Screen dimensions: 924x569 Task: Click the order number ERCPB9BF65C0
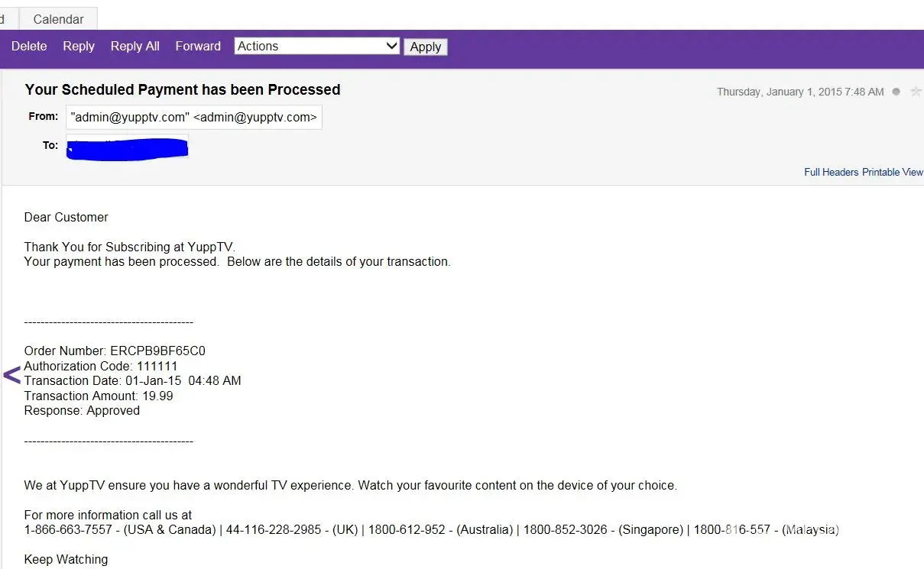tap(157, 351)
